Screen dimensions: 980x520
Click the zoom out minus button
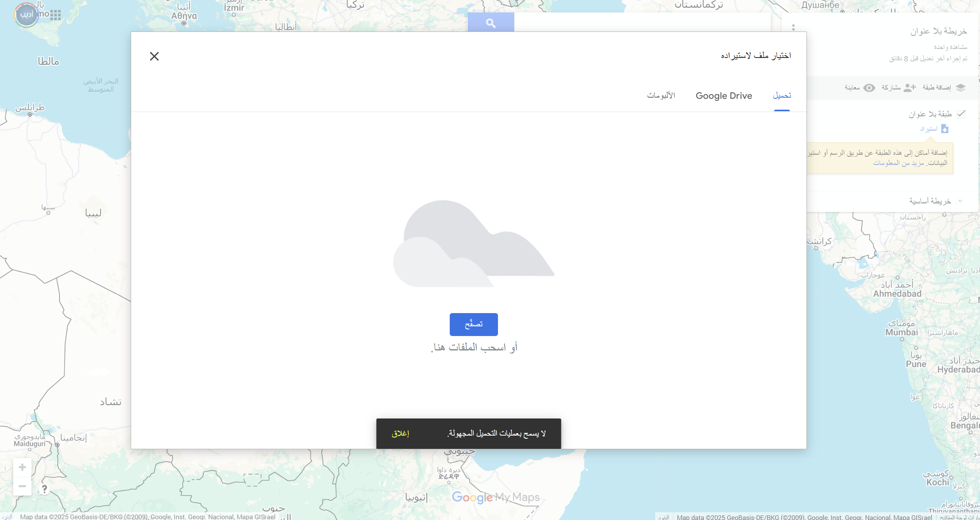pos(22,486)
